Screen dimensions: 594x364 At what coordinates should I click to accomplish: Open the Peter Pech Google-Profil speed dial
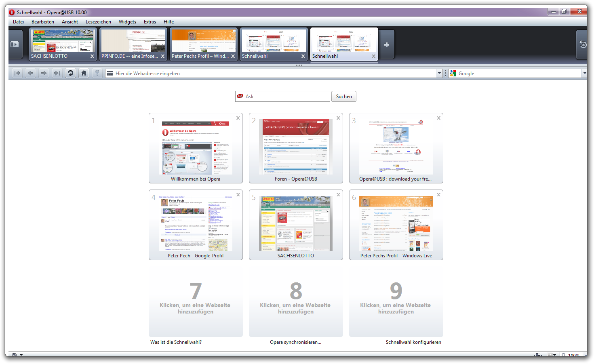click(x=196, y=225)
